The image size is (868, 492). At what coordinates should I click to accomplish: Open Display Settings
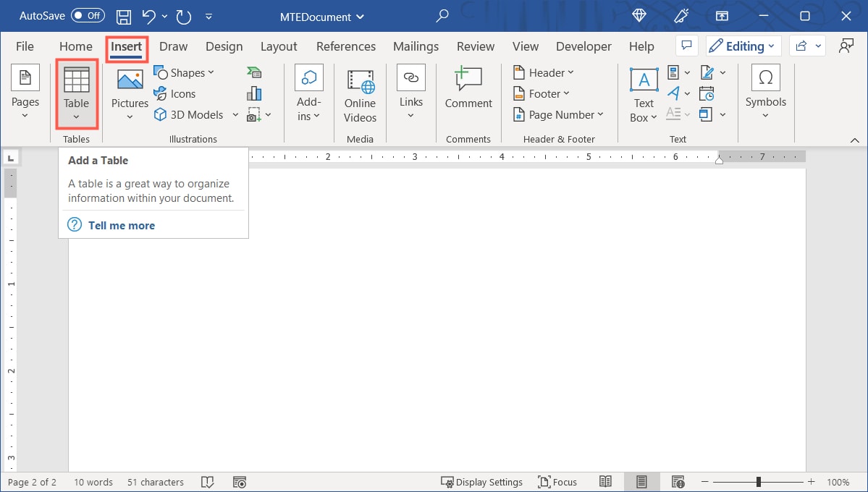click(481, 481)
